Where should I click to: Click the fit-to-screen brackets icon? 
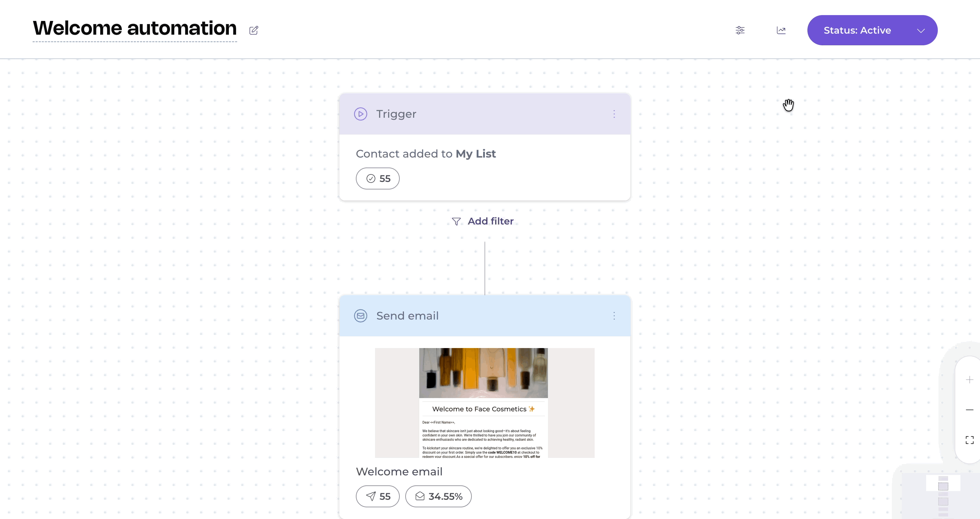pos(969,440)
